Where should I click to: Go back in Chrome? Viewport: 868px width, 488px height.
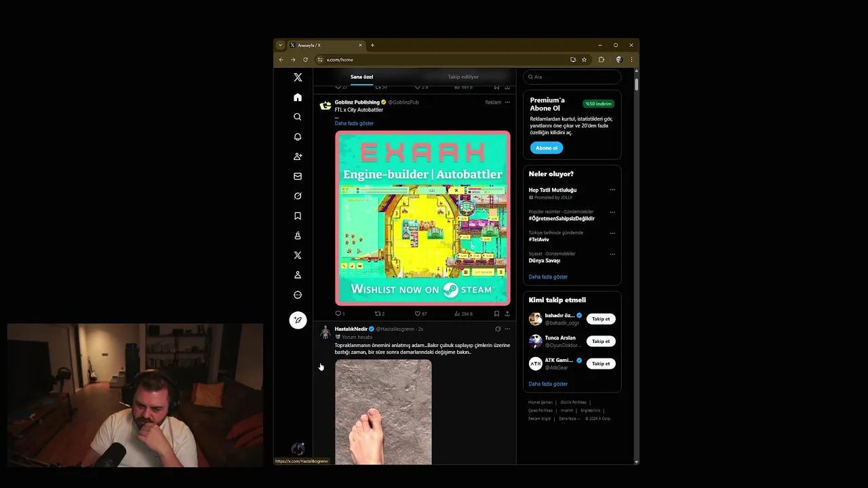point(281,60)
